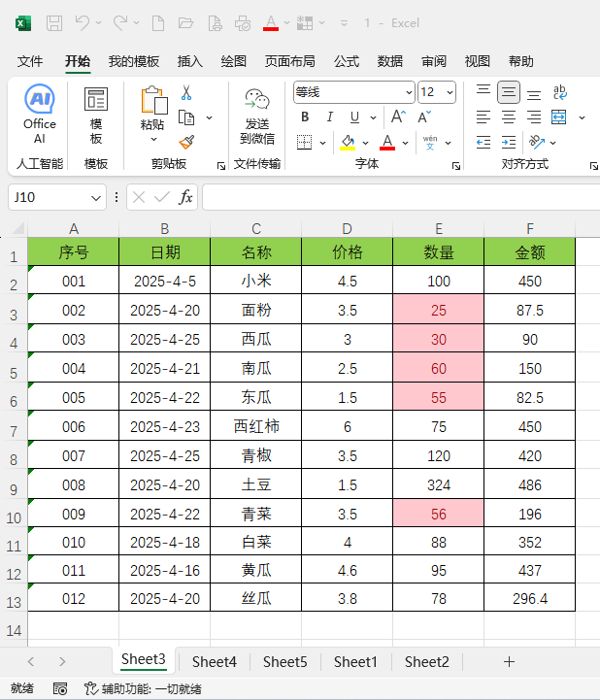Select column E header
600x700 pixels.
pos(439,229)
